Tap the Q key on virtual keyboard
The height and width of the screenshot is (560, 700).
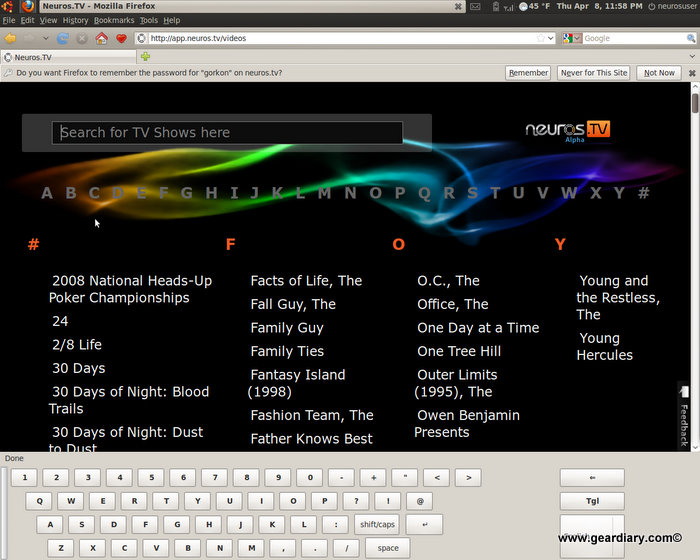pos(39,501)
